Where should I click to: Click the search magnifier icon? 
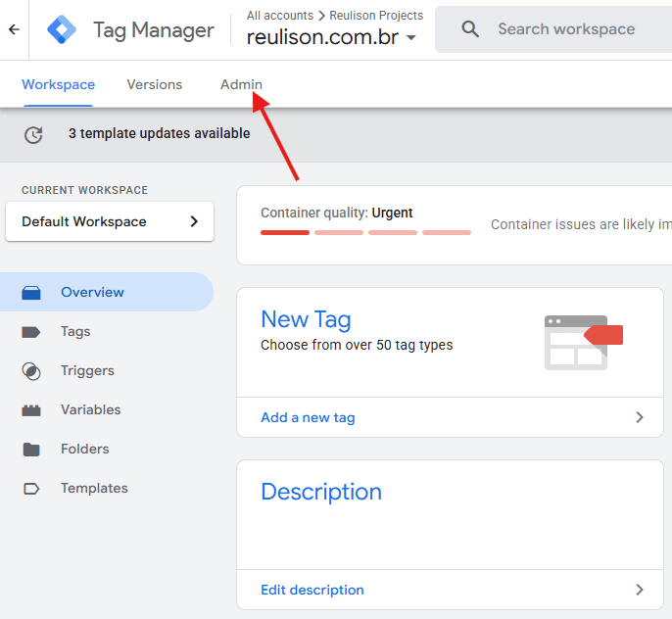(x=470, y=29)
